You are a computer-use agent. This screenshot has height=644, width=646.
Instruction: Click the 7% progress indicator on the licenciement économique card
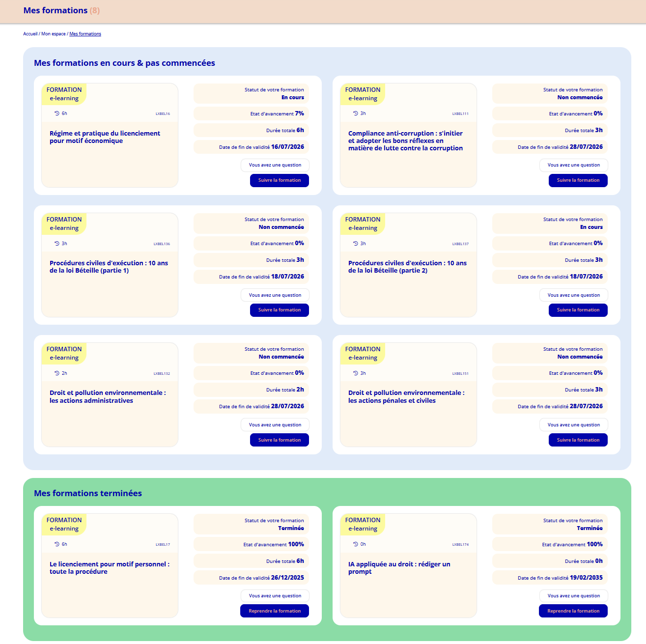pos(299,113)
